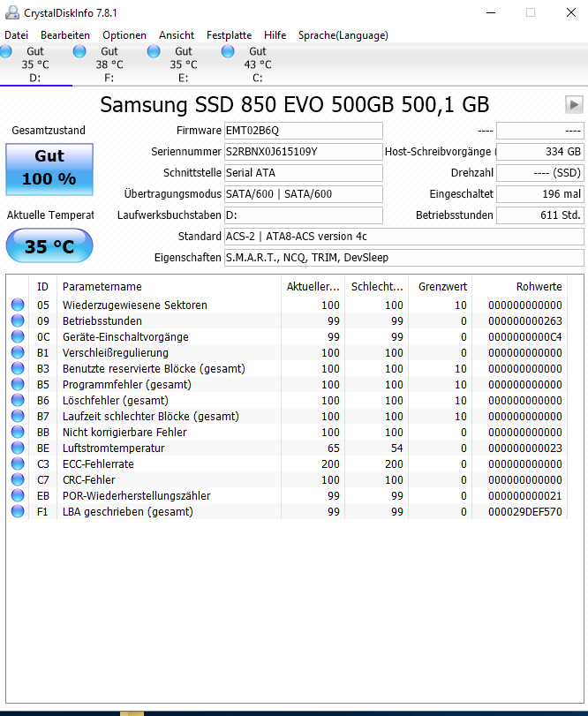The width and height of the screenshot is (588, 716).
Task: Click status dot of LBA geschrieben row
Action: coord(18,511)
